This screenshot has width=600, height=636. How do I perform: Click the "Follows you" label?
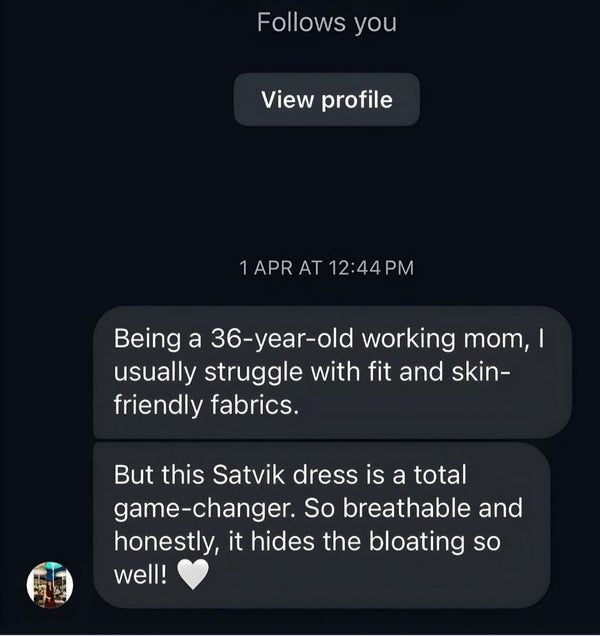[x=326, y=22]
